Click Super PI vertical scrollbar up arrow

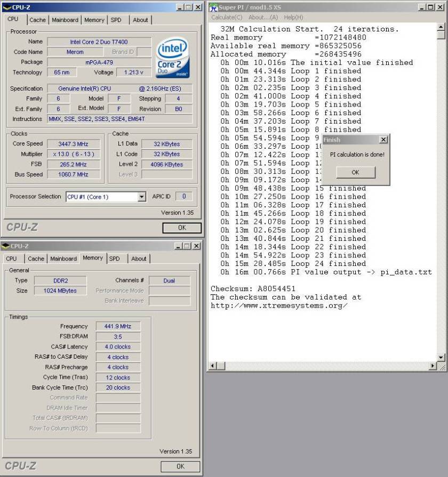pos(441,27)
